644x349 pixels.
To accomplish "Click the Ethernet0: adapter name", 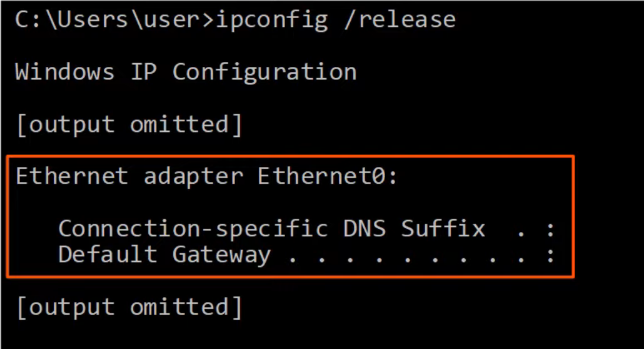I will tap(328, 176).
